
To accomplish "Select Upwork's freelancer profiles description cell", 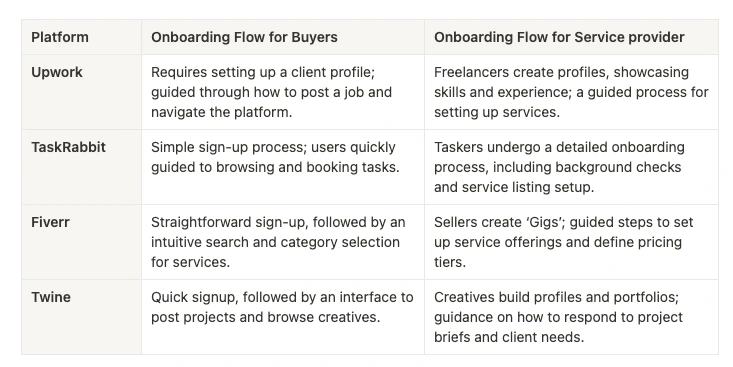I will pyautogui.click(x=571, y=92).
